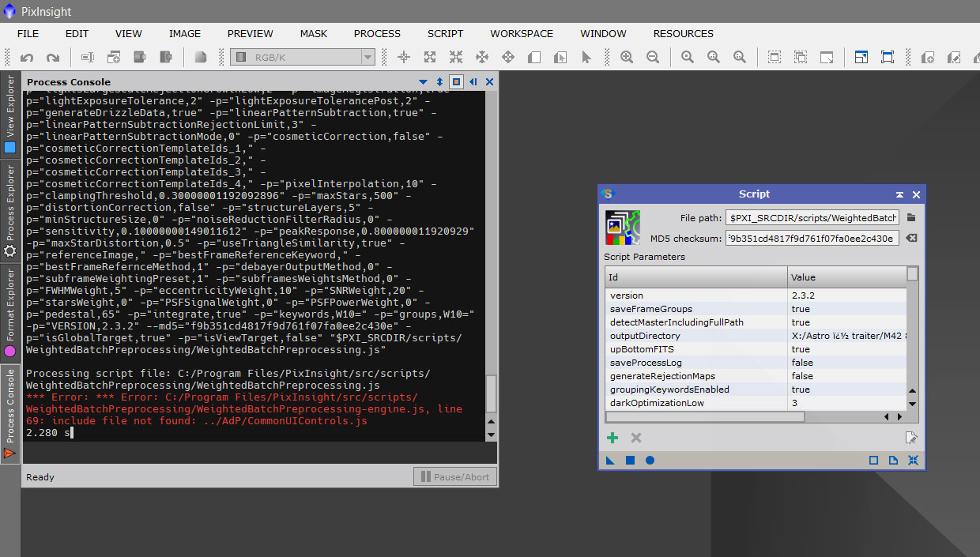Click the four-way move arrows icon
Image resolution: width=980 pixels, height=557 pixels.
508,58
